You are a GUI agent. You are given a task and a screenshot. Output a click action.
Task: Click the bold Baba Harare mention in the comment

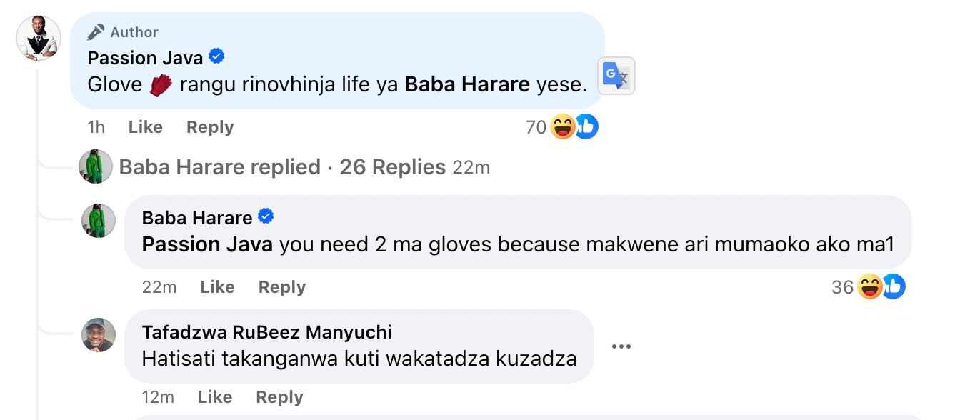[467, 85]
